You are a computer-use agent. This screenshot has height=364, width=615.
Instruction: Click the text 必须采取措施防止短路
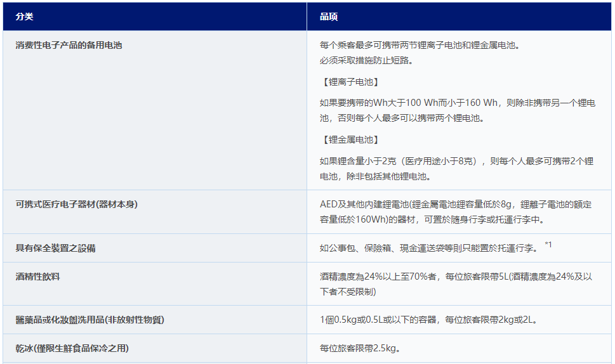(367, 60)
